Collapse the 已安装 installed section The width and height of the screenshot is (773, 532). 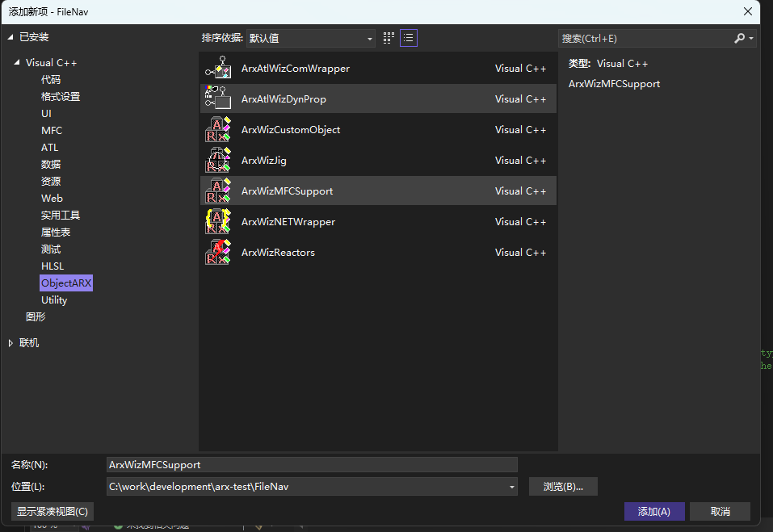click(x=11, y=37)
